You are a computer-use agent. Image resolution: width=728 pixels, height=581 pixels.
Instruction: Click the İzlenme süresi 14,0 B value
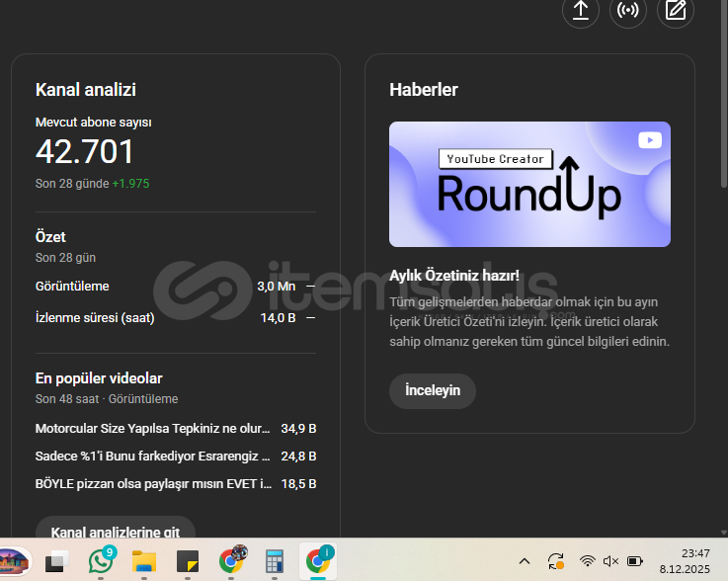(x=278, y=317)
